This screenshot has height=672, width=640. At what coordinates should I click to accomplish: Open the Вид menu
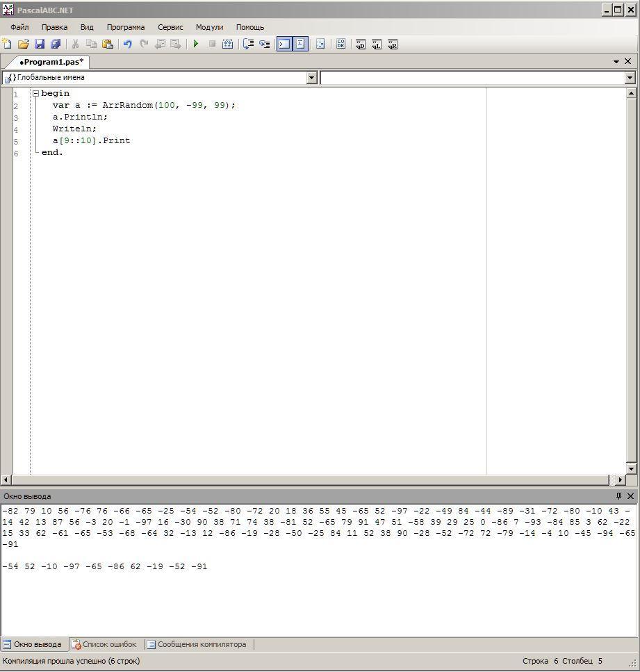(x=87, y=27)
